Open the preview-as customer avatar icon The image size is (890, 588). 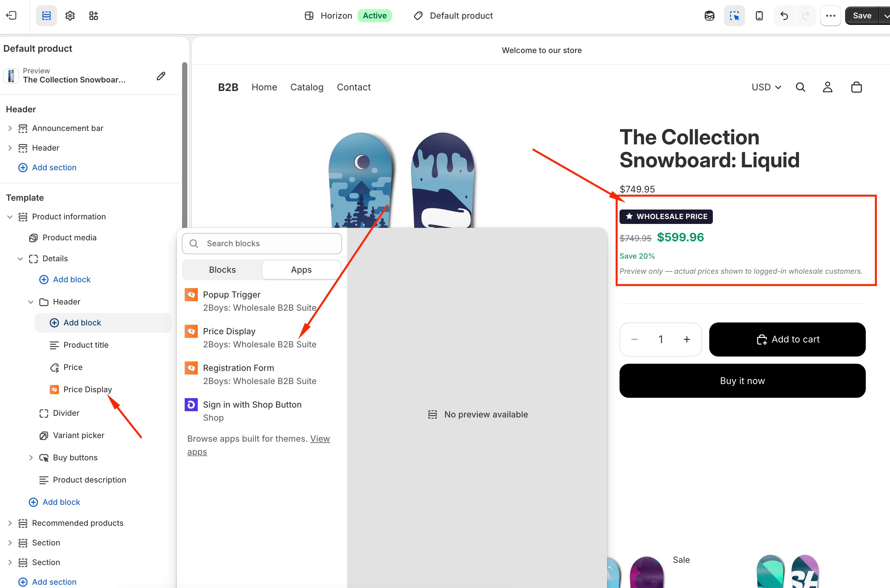pyautogui.click(x=709, y=16)
